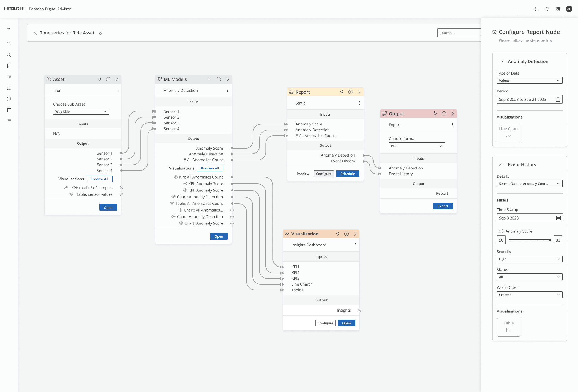The height and width of the screenshot is (392, 578).
Task: Click the Schedule button on Report node
Action: tap(347, 174)
